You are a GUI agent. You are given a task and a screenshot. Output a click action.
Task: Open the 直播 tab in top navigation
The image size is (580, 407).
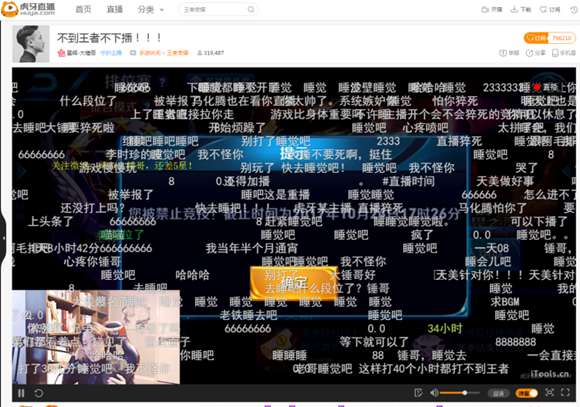click(x=115, y=9)
